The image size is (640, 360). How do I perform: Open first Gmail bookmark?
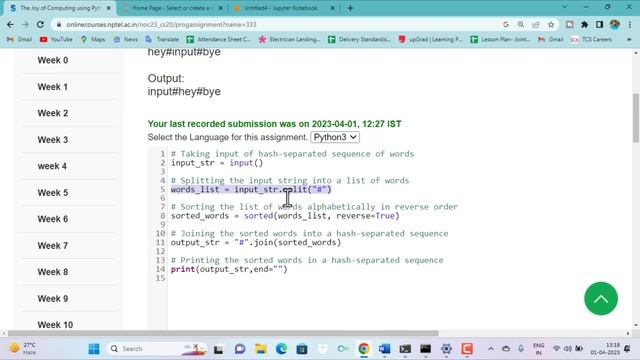[20, 39]
